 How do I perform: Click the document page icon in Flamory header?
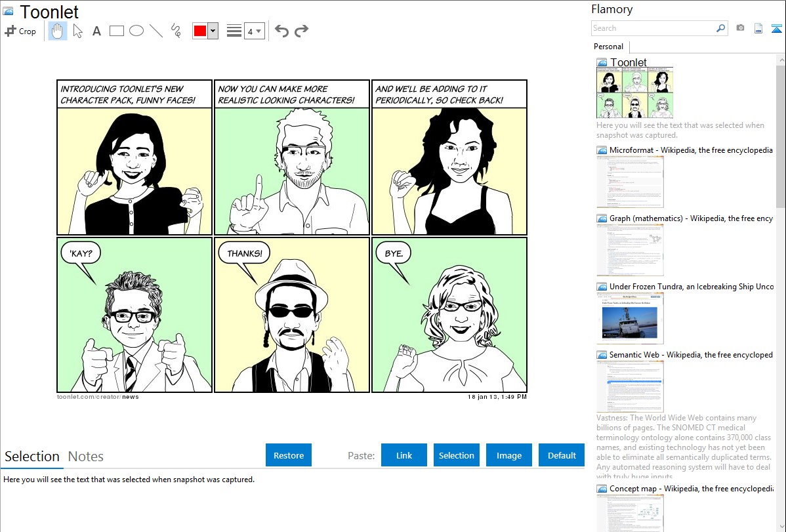tap(758, 28)
